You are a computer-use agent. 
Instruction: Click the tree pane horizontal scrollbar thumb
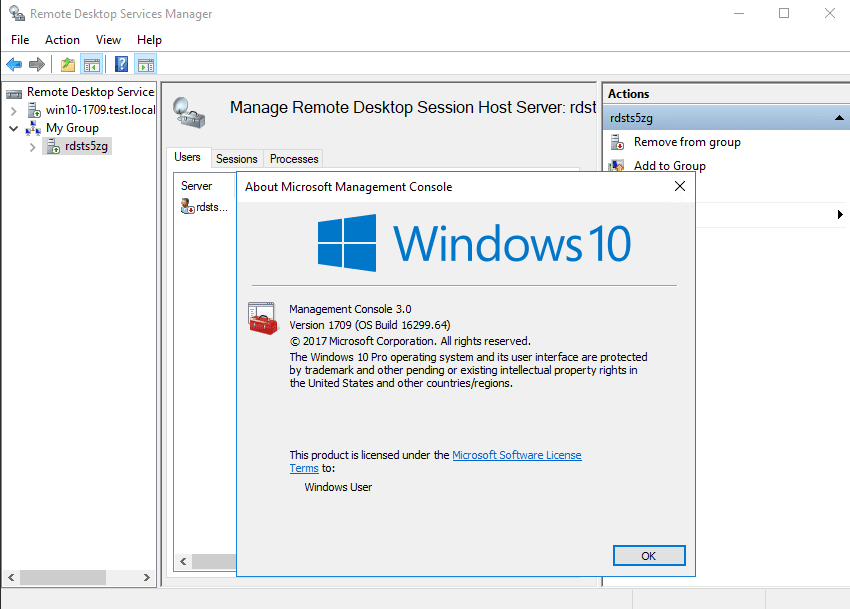[x=63, y=578]
